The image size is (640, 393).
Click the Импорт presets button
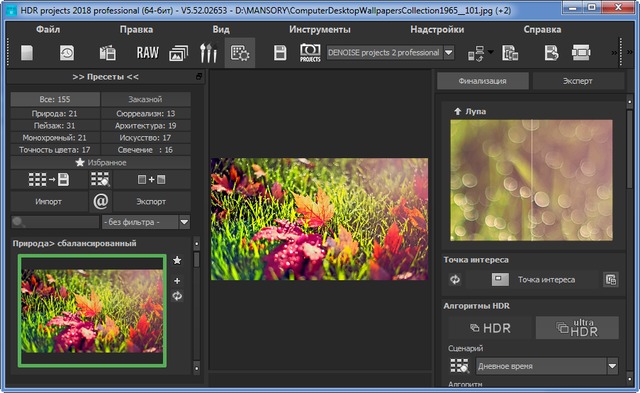pos(49,201)
